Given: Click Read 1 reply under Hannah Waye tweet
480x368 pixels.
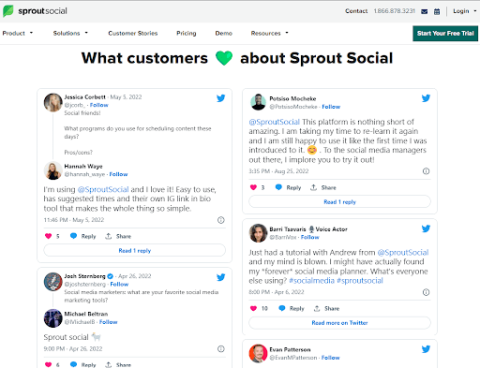Looking at the screenshot, I should 135,250.
